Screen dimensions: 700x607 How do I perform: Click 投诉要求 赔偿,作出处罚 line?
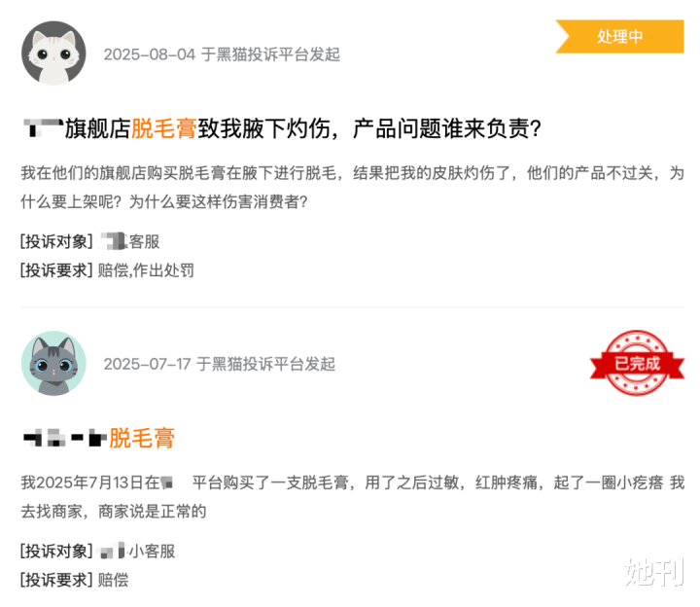coord(107,270)
